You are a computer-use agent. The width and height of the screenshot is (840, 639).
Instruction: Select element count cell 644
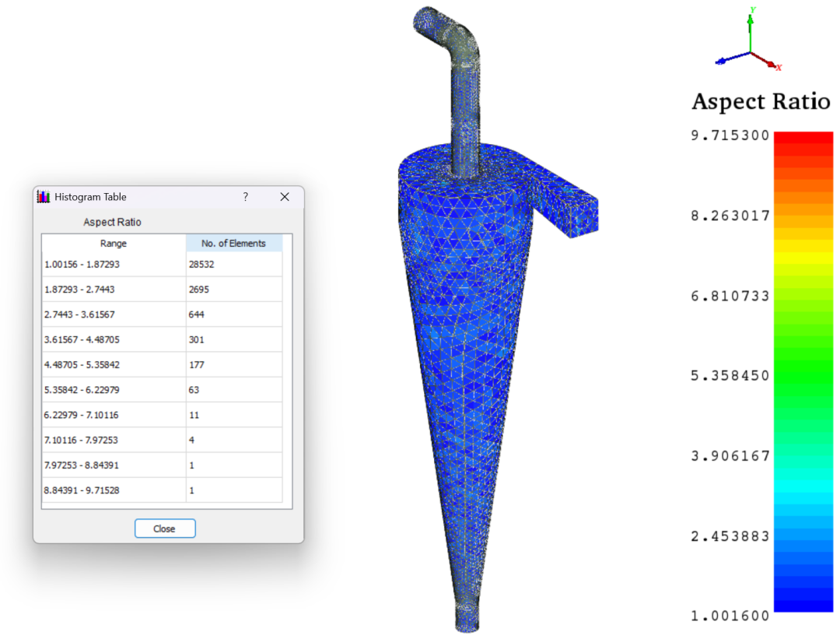234,314
